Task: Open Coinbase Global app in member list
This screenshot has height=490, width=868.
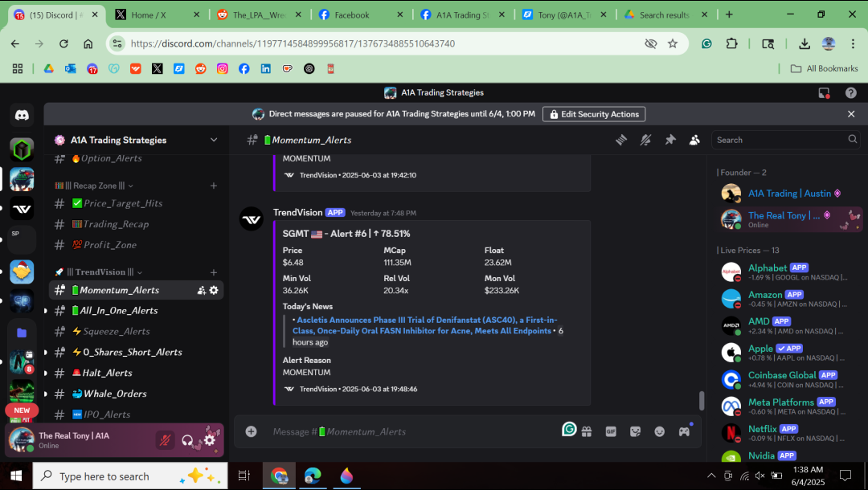Action: coord(789,379)
